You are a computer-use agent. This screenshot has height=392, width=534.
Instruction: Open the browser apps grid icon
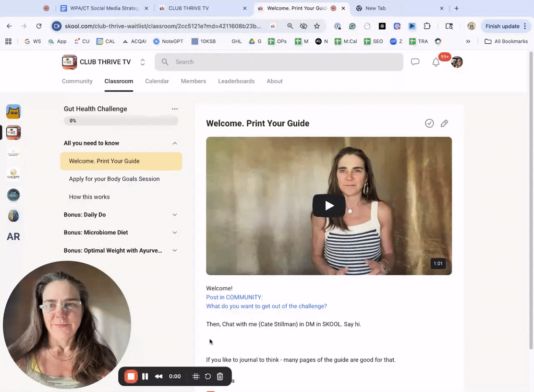point(8,41)
